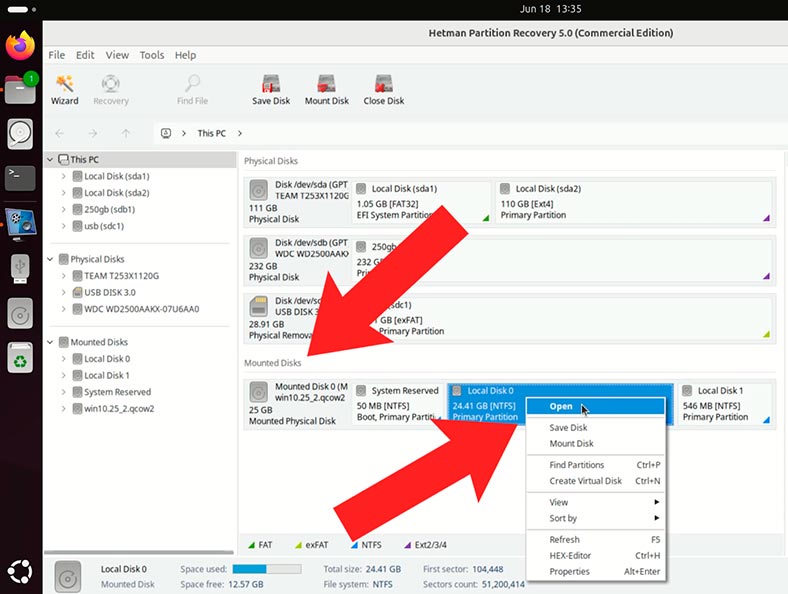This screenshot has width=788, height=594.
Task: Launch the Wizard tool
Action: coord(65,90)
